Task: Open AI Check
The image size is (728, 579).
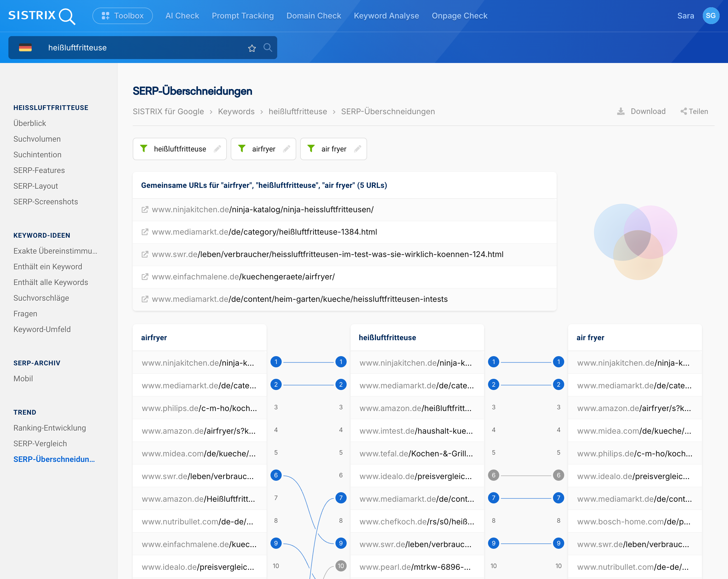Action: coord(182,16)
